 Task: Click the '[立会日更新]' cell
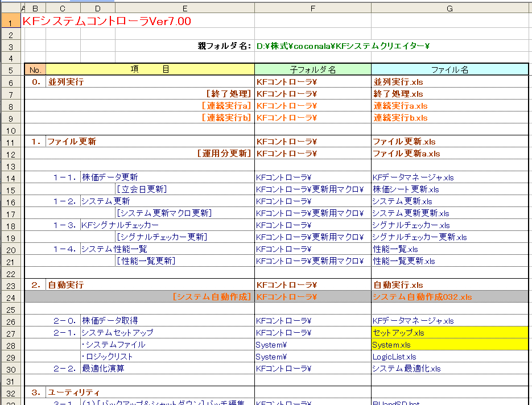click(x=142, y=189)
